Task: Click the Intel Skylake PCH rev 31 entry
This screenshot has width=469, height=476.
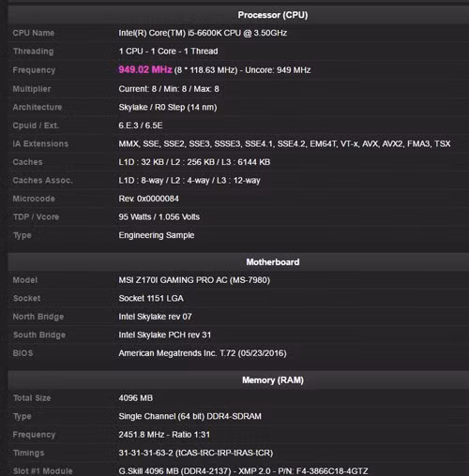Action: point(165,335)
